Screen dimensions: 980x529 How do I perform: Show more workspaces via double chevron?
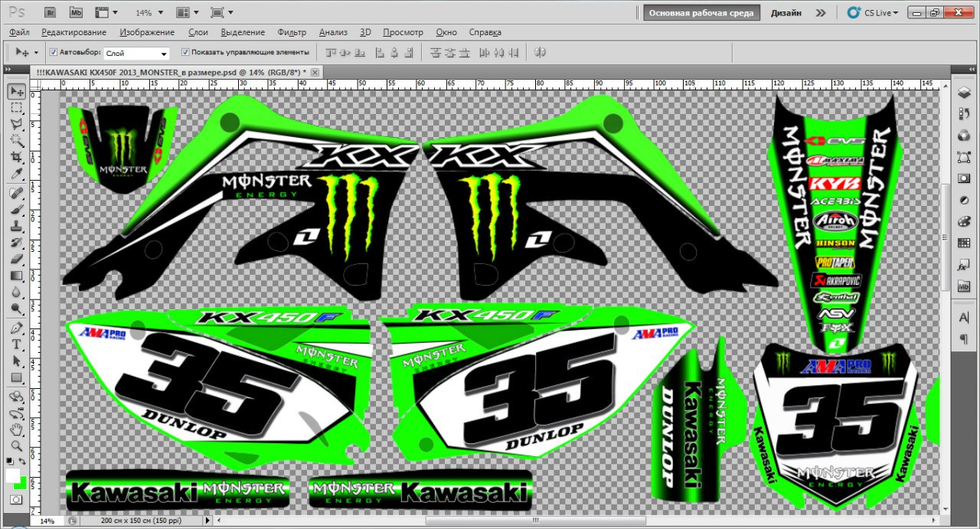[821, 13]
